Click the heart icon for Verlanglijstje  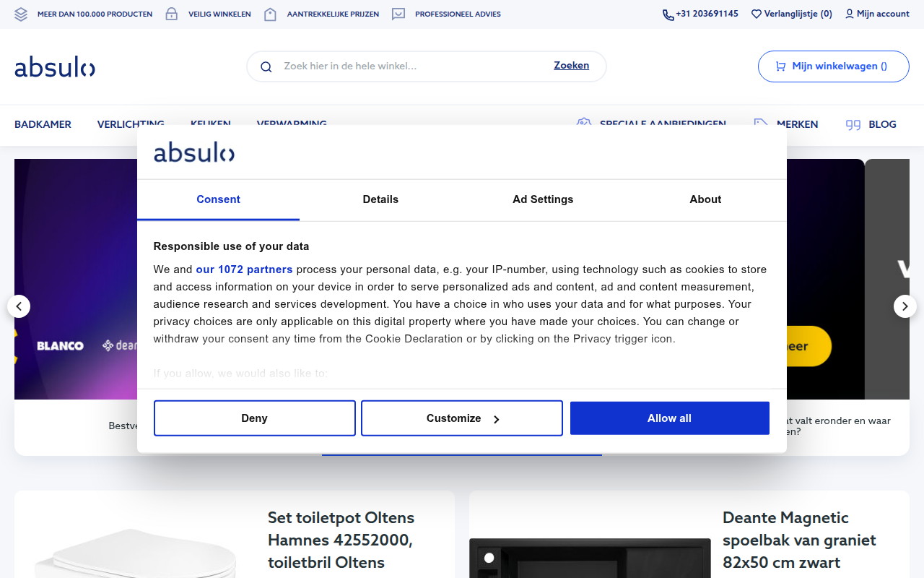[757, 14]
